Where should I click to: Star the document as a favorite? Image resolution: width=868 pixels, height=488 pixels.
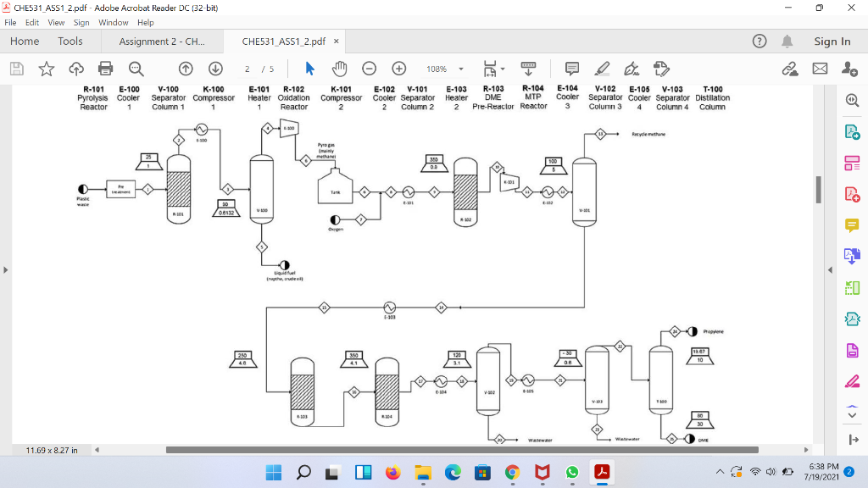[x=47, y=69]
